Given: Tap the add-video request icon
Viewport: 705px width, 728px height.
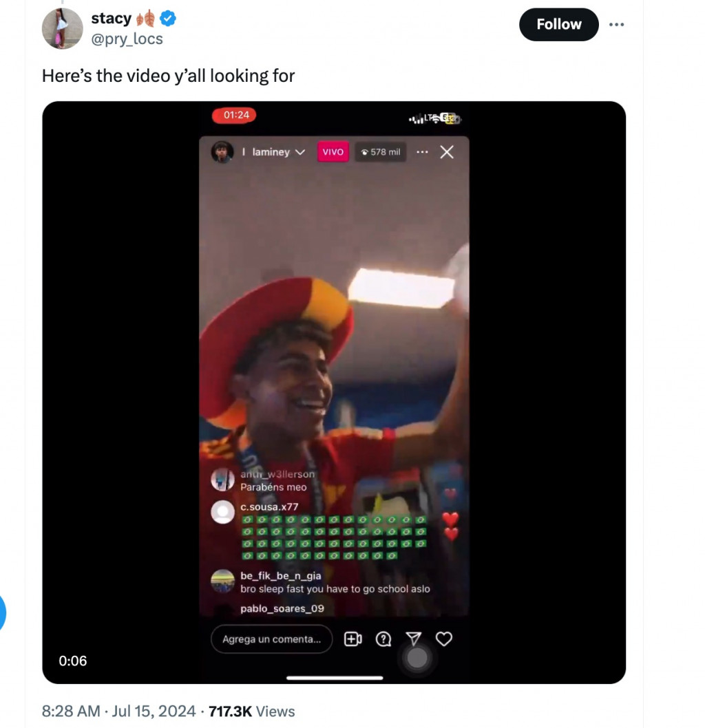Looking at the screenshot, I should (352, 639).
